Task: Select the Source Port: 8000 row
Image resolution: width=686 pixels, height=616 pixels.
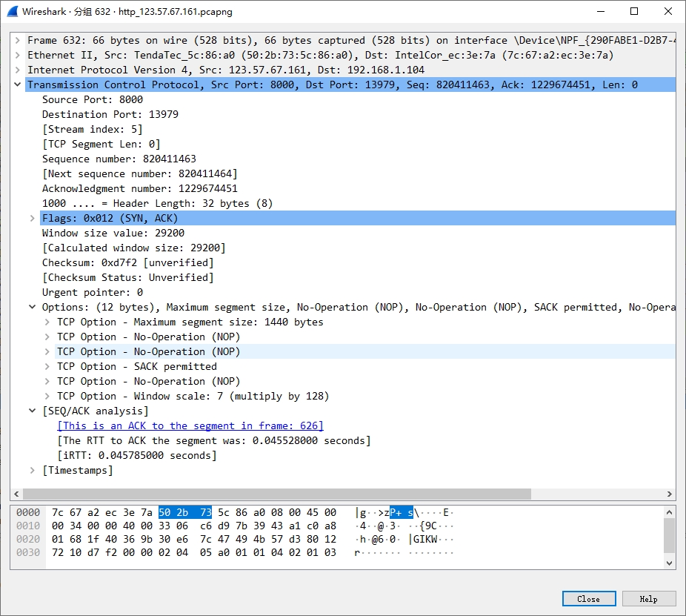Action: pos(93,99)
